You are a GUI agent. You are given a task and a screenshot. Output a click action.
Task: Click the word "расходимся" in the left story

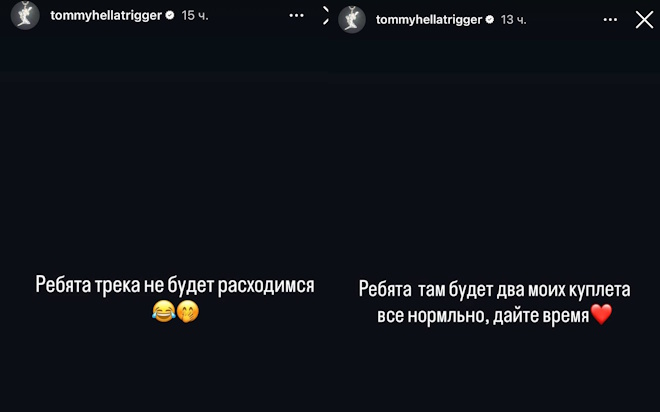click(266, 285)
